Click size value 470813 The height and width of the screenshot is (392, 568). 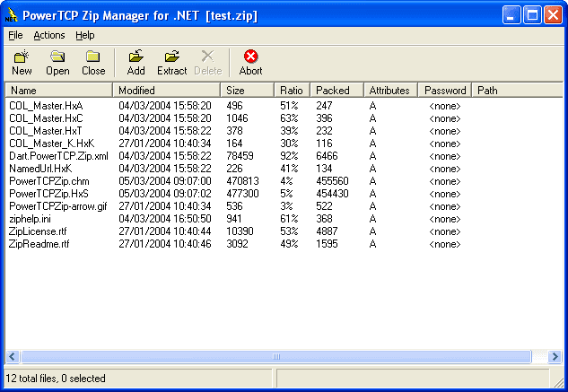point(242,181)
